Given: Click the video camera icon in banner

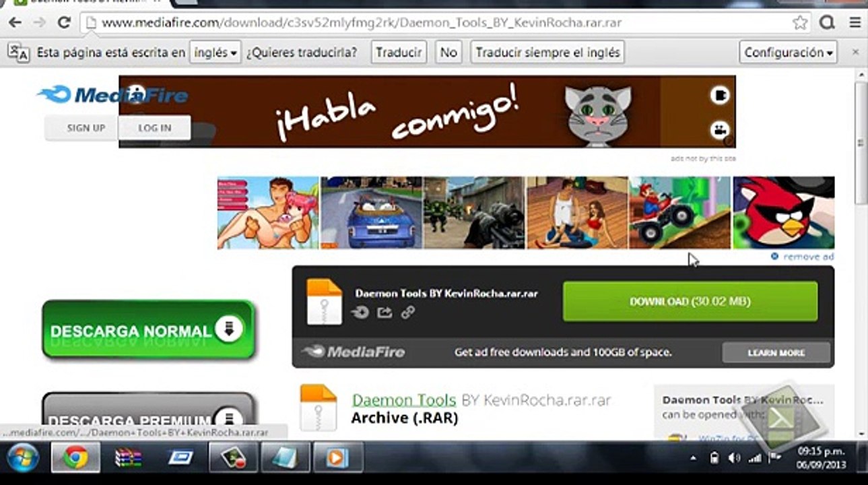Looking at the screenshot, I should [720, 129].
